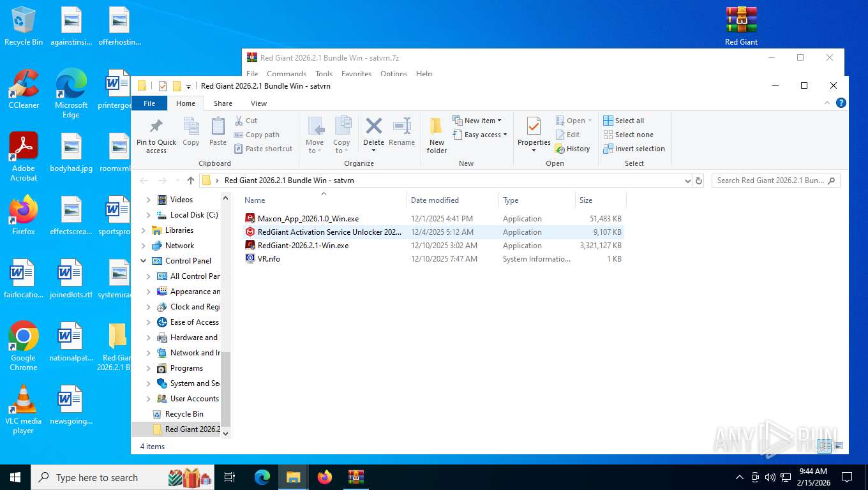
Task: Sort by Name column header
Action: pos(323,200)
